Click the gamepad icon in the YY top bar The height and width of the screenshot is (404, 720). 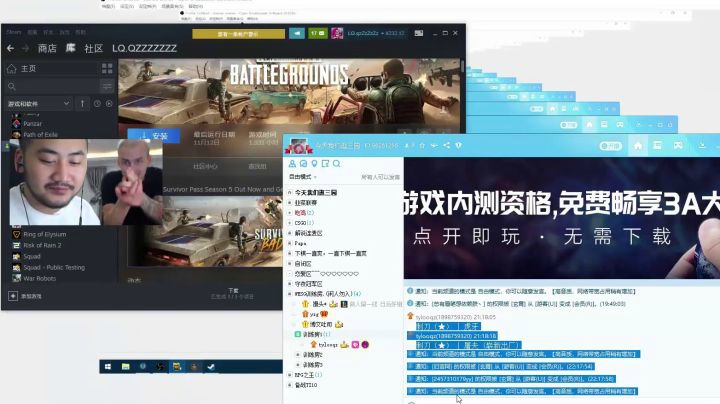tap(678, 146)
